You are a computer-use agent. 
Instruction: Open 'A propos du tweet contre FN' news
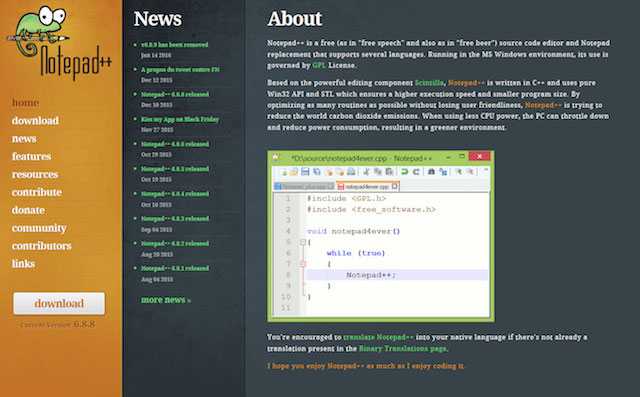click(x=180, y=69)
